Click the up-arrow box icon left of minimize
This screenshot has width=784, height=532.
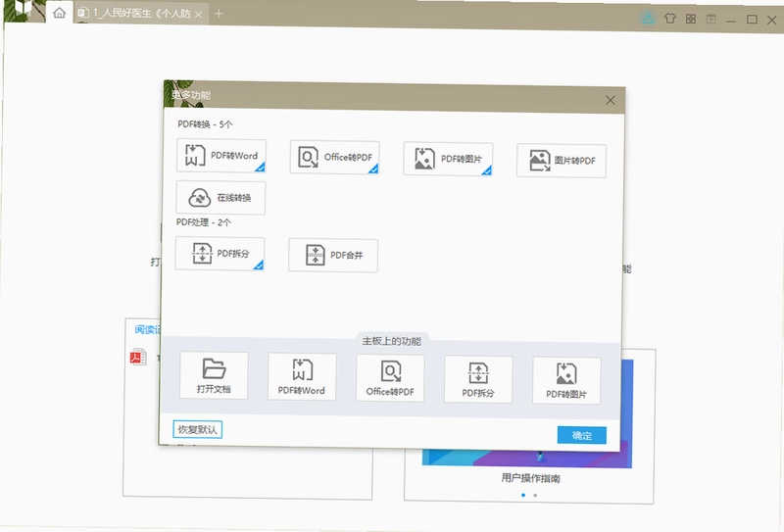(711, 19)
